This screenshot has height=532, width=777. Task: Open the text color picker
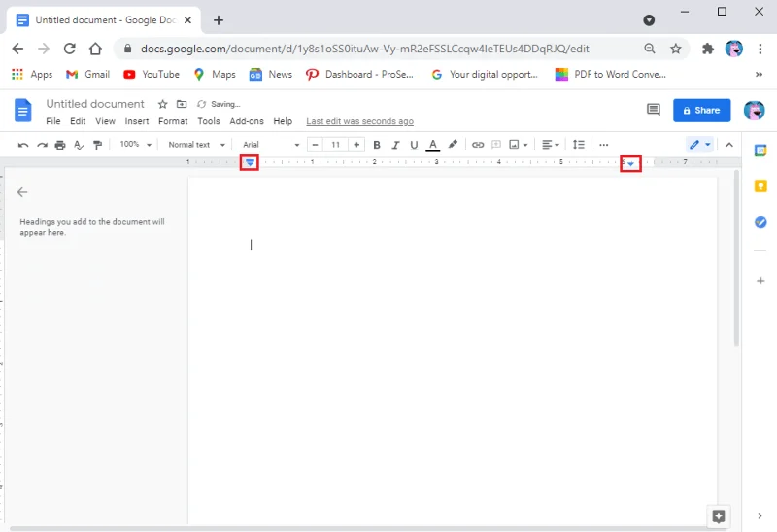(432, 145)
